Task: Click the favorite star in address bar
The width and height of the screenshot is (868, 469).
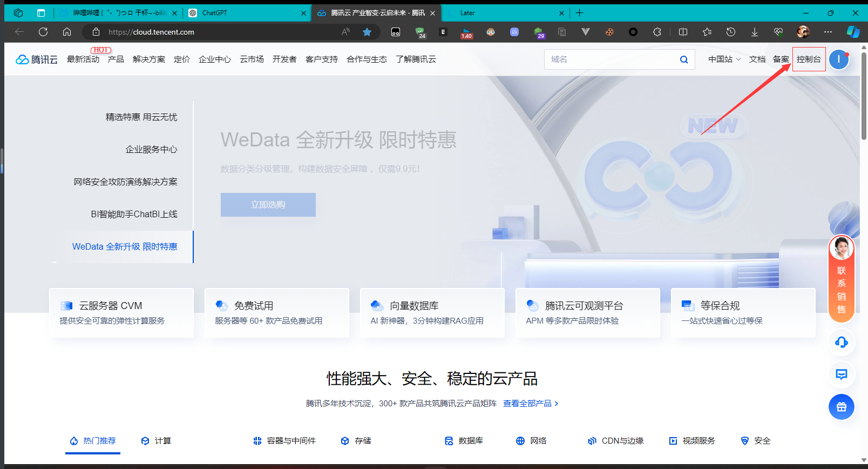Action: [367, 32]
